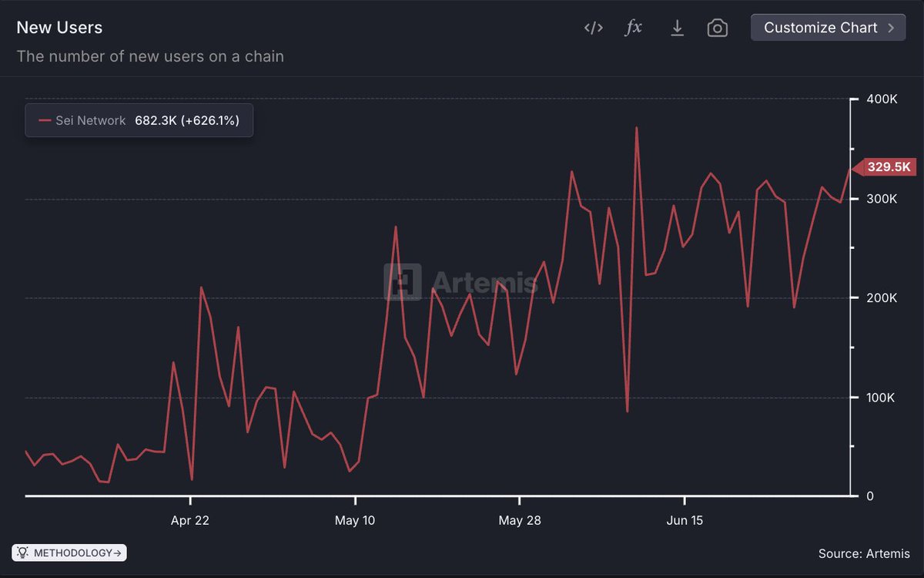Open the Customize Chart panel
The width and height of the screenshot is (924, 578).
(x=829, y=28)
